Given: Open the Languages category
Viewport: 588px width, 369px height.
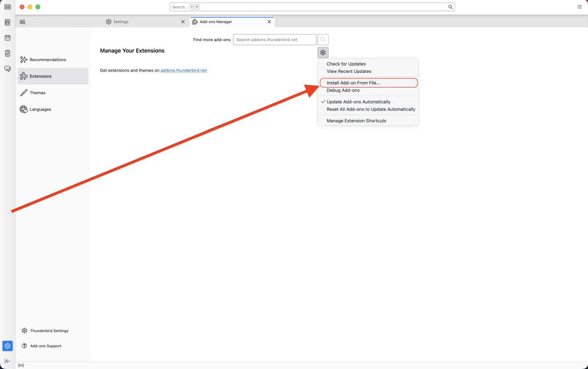Looking at the screenshot, I should click(x=53, y=109).
